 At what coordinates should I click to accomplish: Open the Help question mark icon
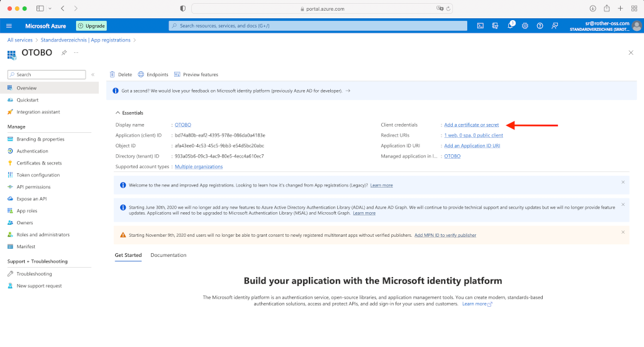[540, 26]
